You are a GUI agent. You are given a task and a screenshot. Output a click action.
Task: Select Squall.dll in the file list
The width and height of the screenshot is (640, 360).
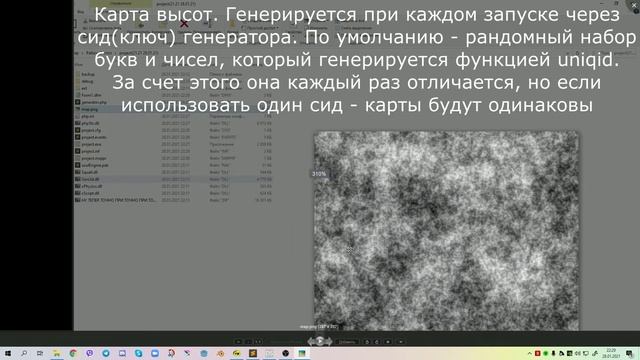point(89,172)
